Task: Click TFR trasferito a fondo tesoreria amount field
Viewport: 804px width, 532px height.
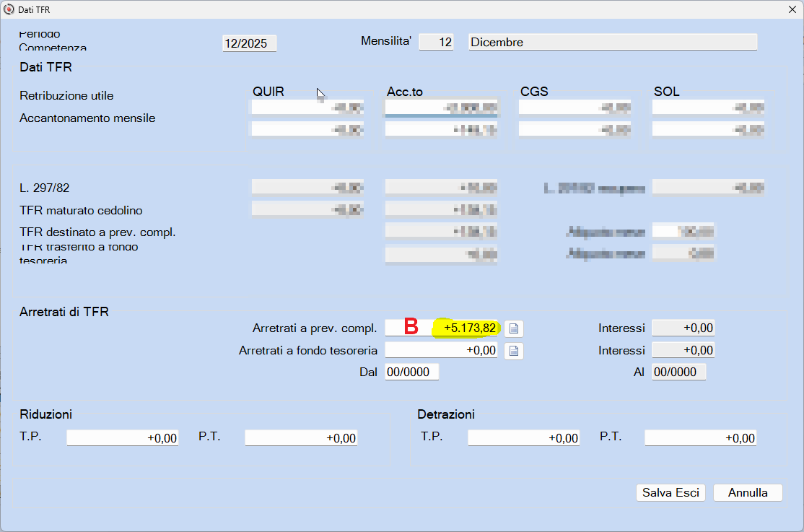Action: (x=441, y=255)
